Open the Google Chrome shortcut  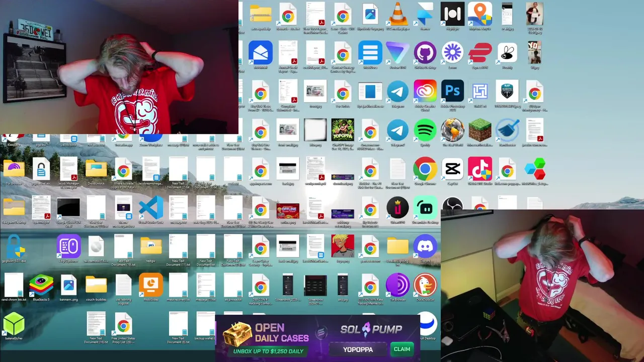425,169
